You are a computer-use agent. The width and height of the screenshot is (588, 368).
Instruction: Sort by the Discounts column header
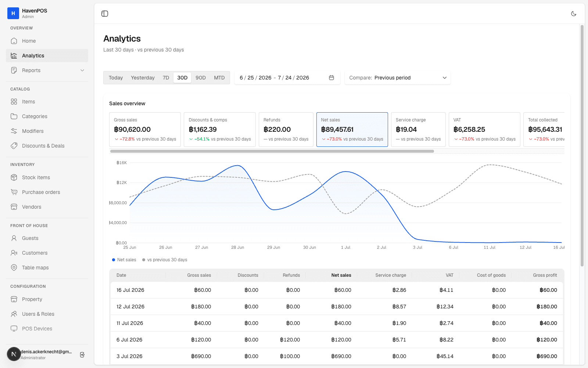click(x=248, y=275)
